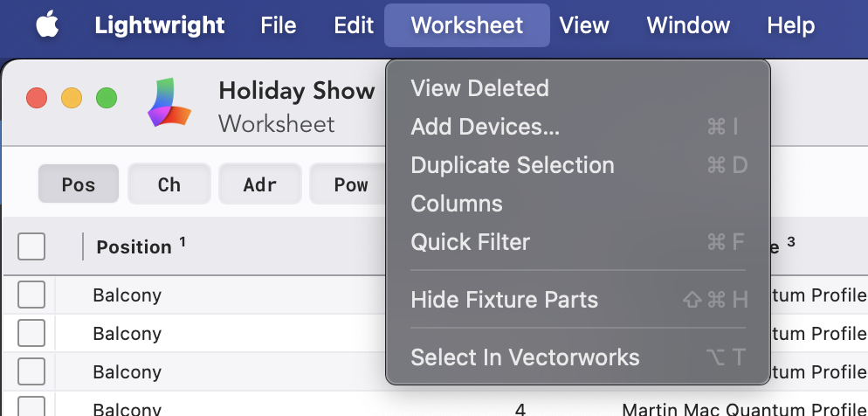Check the third Balcony row checkbox

pos(31,372)
